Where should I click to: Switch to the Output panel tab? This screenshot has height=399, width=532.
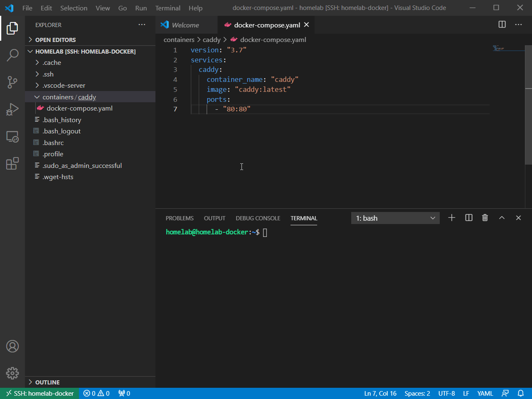(214, 218)
